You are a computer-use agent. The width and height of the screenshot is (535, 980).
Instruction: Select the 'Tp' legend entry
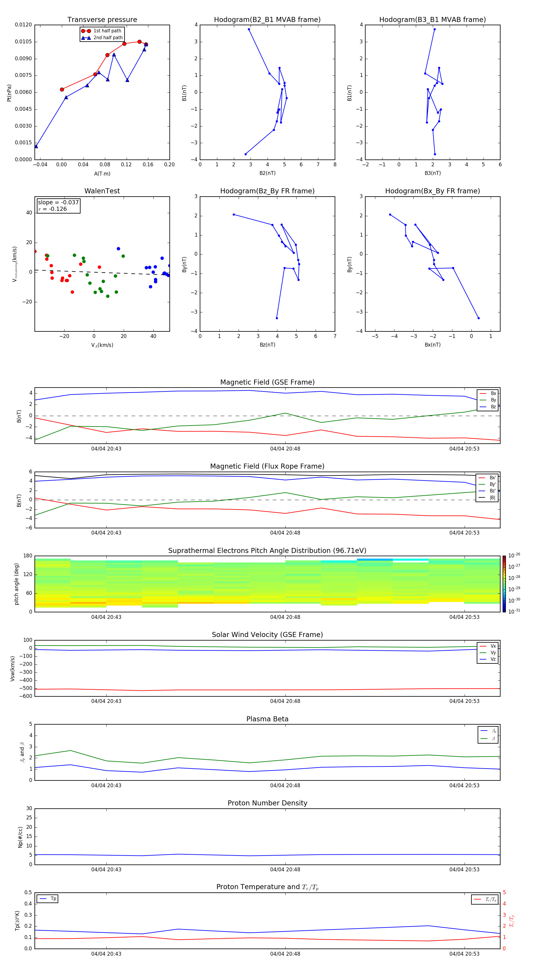coord(48,899)
